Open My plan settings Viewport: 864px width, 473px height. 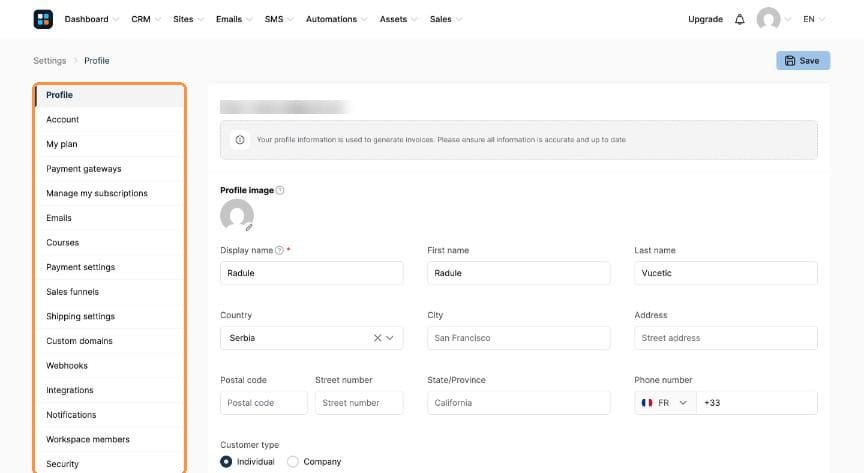tap(109, 144)
